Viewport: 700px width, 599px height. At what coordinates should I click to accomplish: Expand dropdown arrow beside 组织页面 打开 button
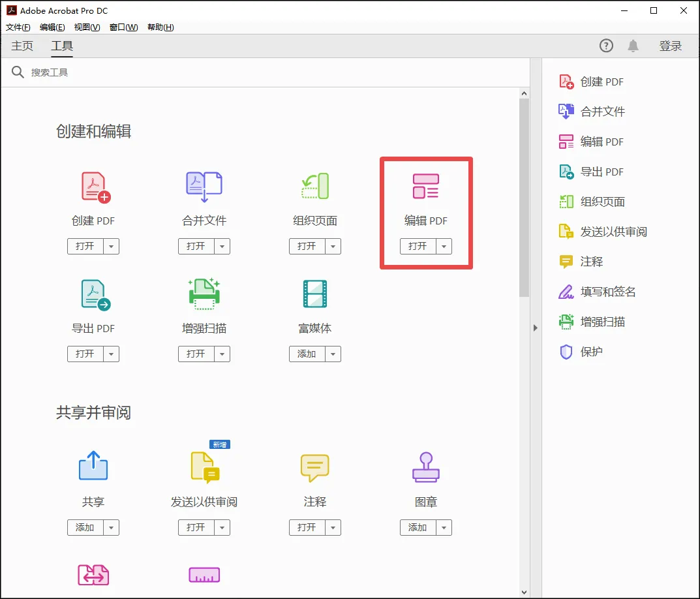click(333, 246)
